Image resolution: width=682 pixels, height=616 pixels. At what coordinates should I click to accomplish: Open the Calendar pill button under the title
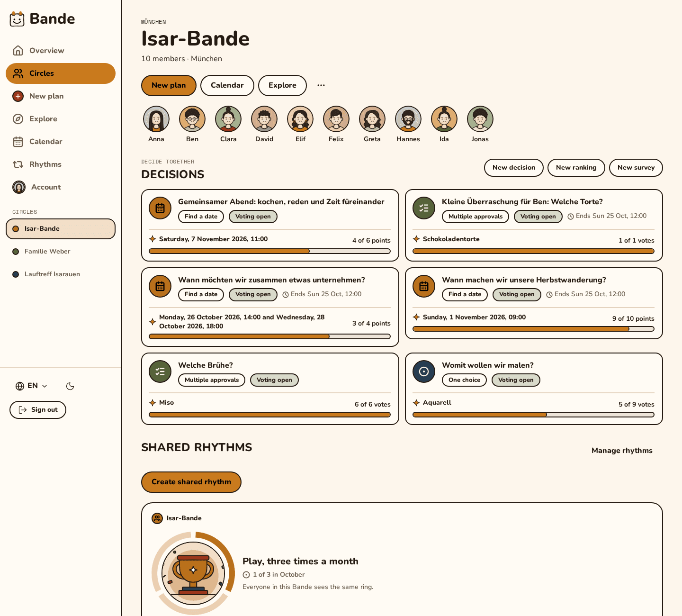(x=227, y=85)
